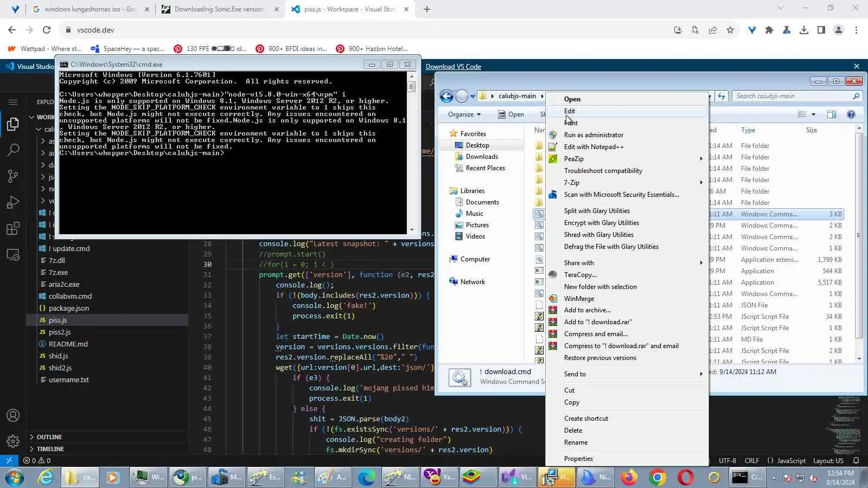The width and height of the screenshot is (868, 488).
Task: Click the Download VS Code link
Action: [454, 67]
